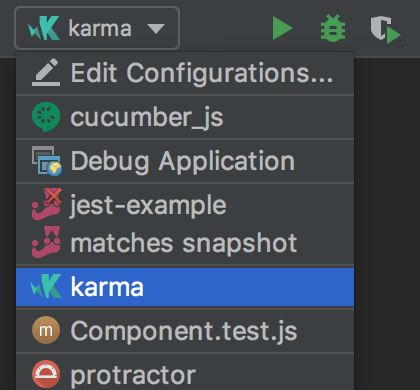The height and width of the screenshot is (390, 420).
Task: Open Edit Configurations… entry
Action: tap(185, 73)
